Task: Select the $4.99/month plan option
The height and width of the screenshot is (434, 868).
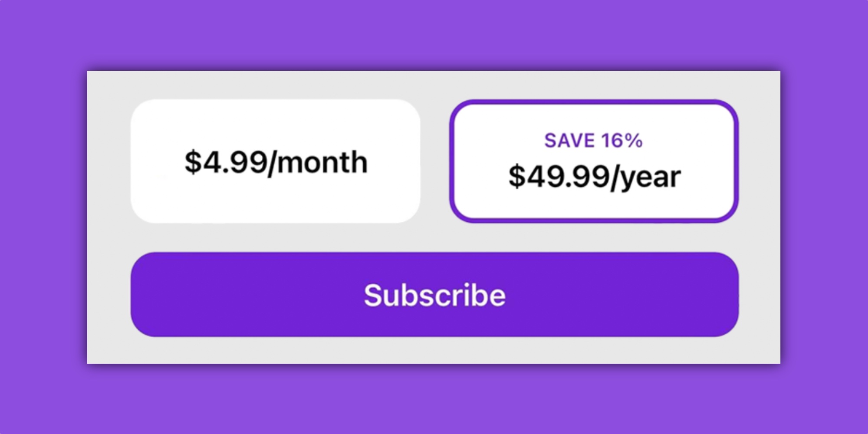Action: tap(275, 161)
